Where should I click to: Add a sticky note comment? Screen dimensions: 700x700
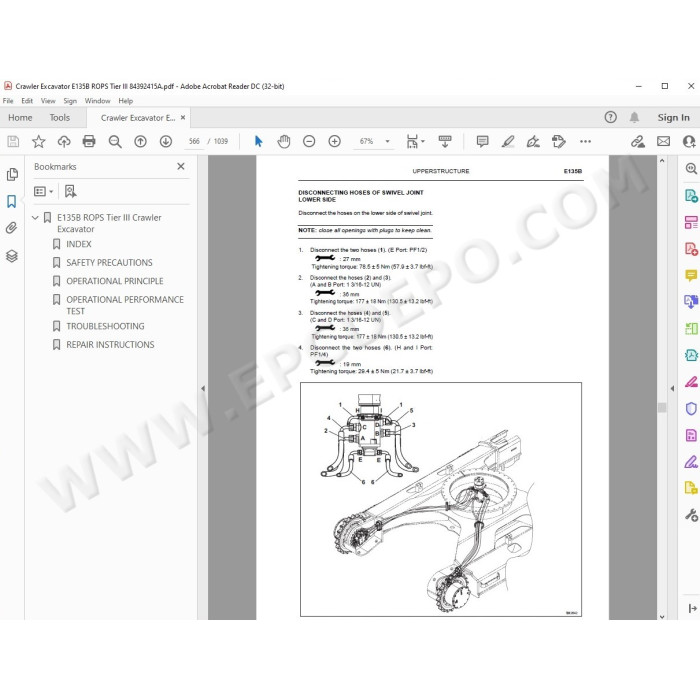click(483, 142)
